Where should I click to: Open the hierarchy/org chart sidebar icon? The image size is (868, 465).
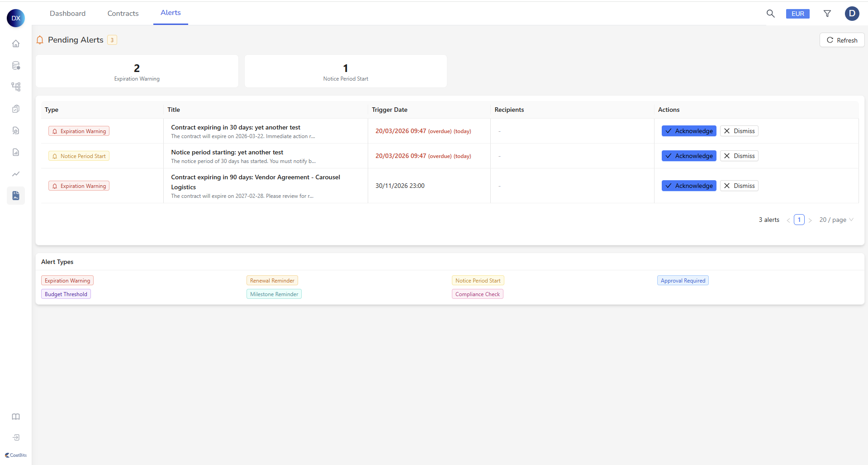coord(16,87)
